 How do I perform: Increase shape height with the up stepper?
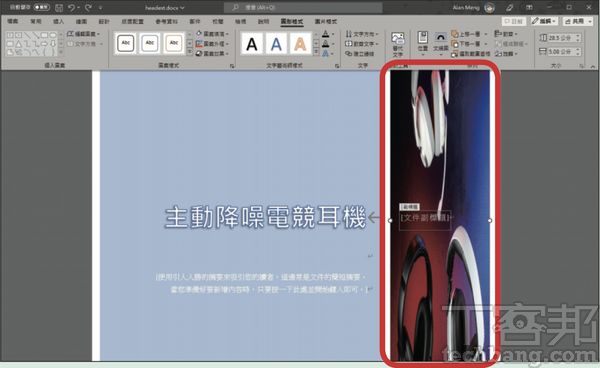[578, 36]
